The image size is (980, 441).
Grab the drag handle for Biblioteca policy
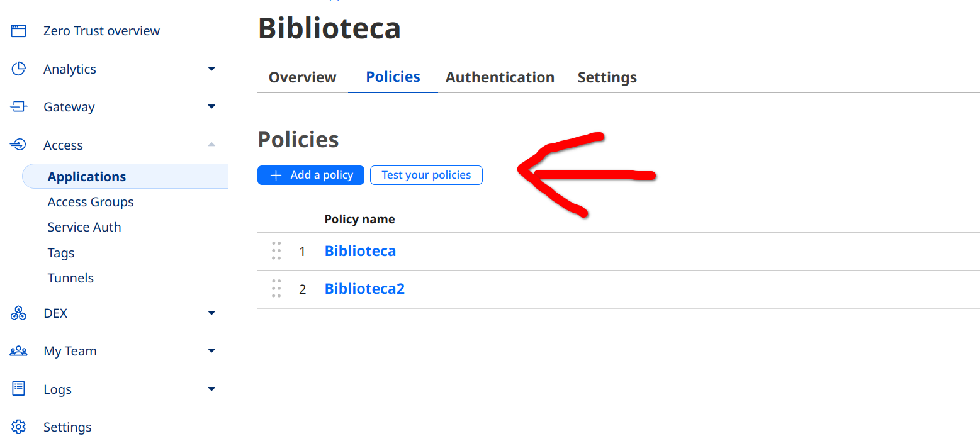(276, 251)
